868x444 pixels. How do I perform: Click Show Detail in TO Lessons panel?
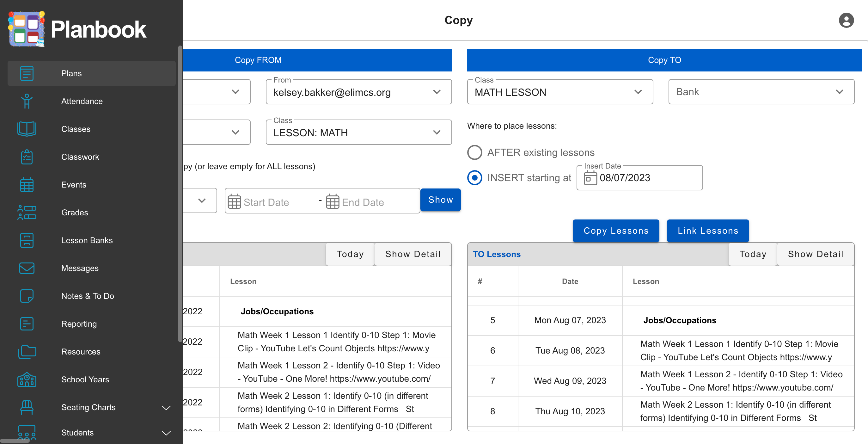(816, 254)
